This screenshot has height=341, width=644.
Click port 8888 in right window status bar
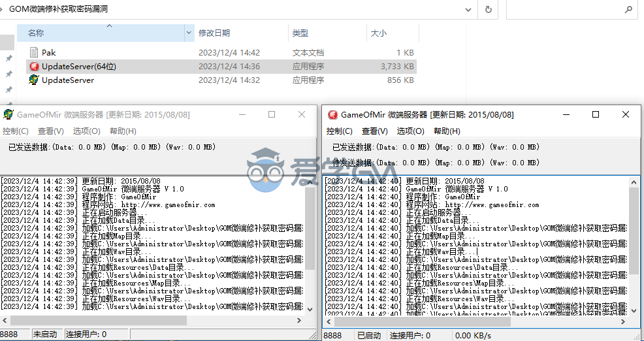(332, 336)
